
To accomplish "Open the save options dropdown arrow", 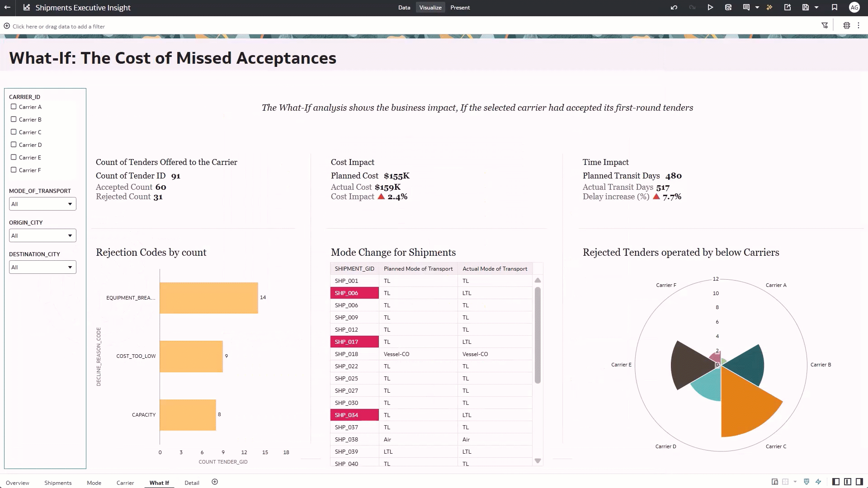I will pos(816,8).
